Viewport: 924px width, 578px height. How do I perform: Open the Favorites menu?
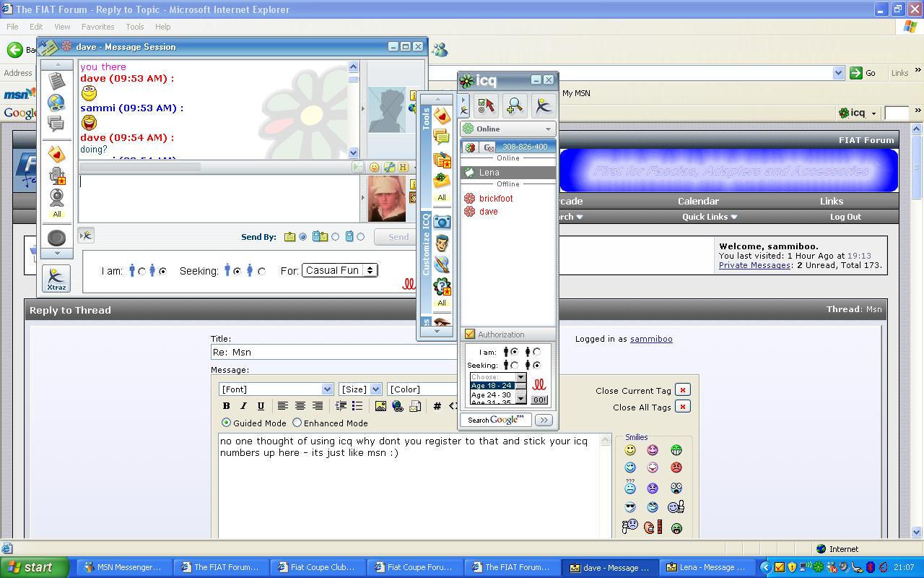97,27
